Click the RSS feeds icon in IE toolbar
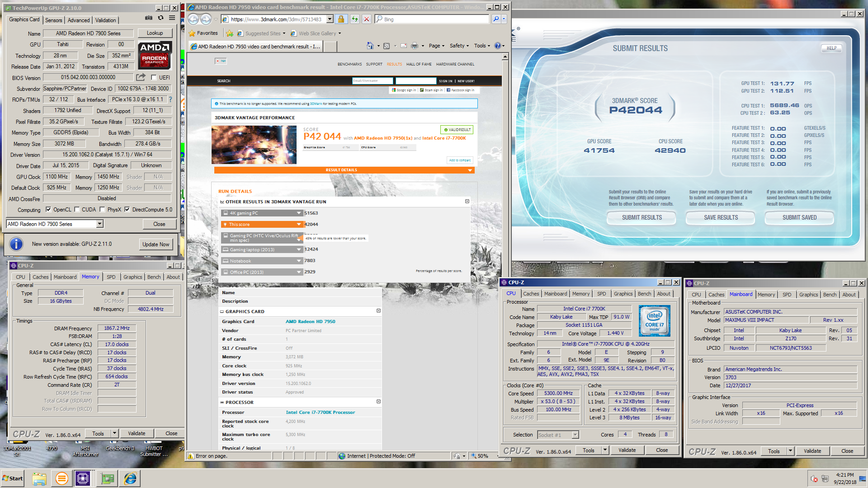This screenshot has width=868, height=488. coord(387,46)
